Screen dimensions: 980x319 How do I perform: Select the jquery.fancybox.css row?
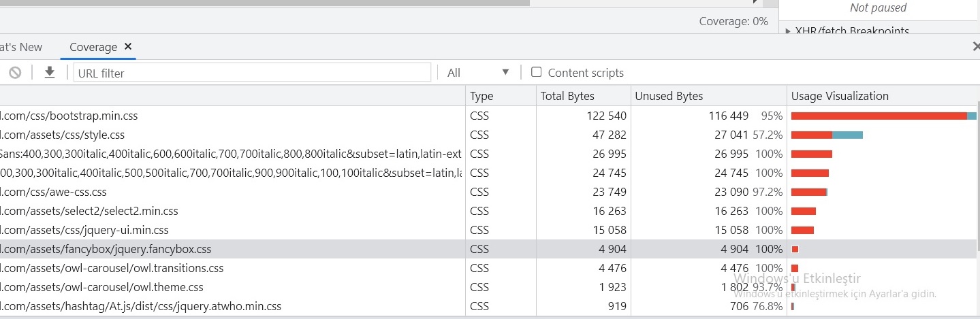(x=490, y=249)
